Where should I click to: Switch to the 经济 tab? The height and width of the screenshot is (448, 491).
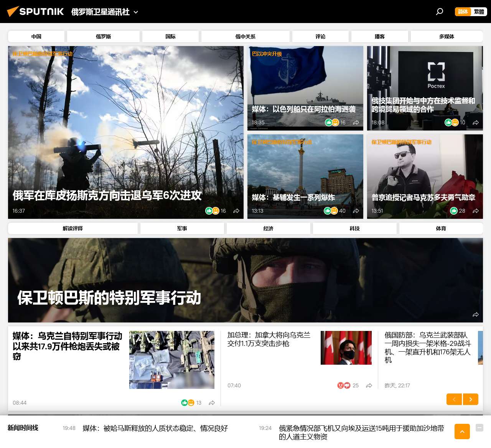pyautogui.click(x=268, y=228)
